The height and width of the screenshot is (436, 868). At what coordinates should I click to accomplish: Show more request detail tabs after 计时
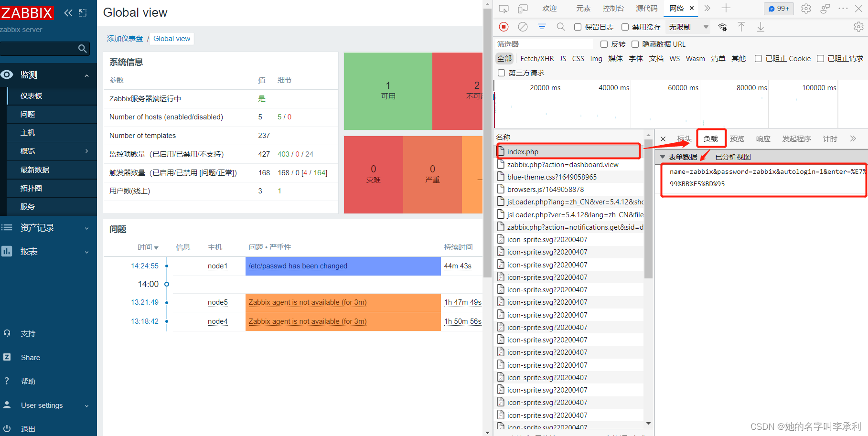tap(853, 138)
